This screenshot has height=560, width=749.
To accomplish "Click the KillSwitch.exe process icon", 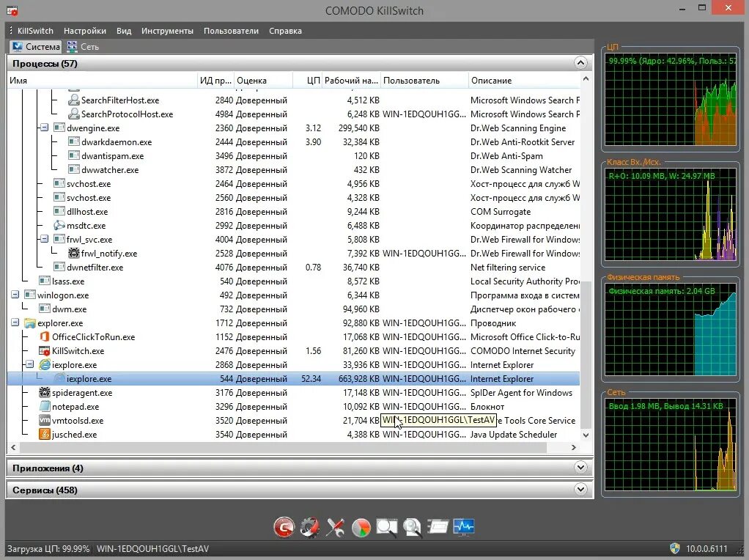I will click(x=45, y=351).
